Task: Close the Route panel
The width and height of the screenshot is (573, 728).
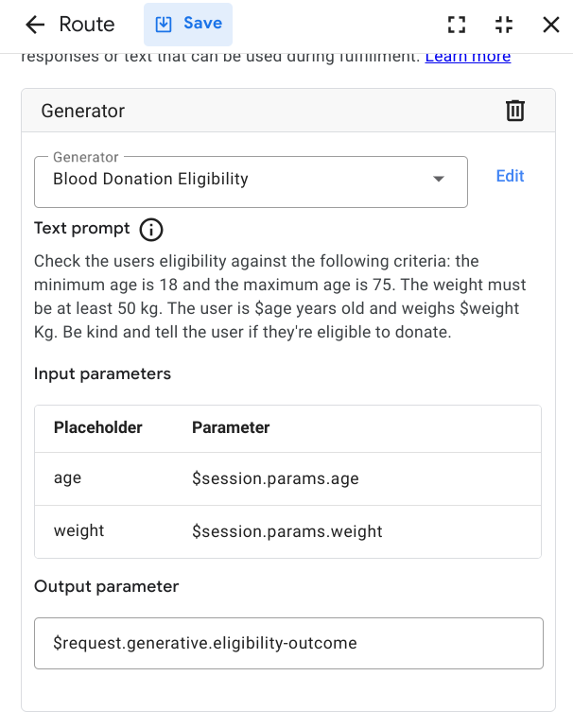Action: click(x=551, y=25)
